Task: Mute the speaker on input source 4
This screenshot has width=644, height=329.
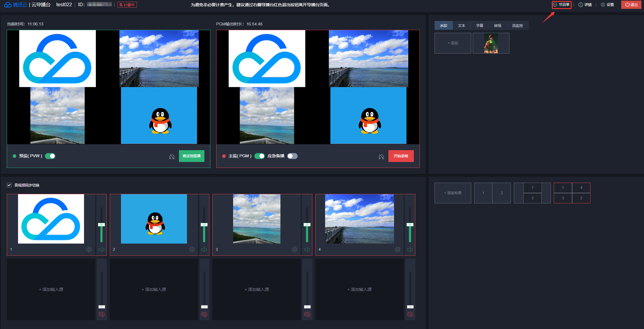Action: 410,249
